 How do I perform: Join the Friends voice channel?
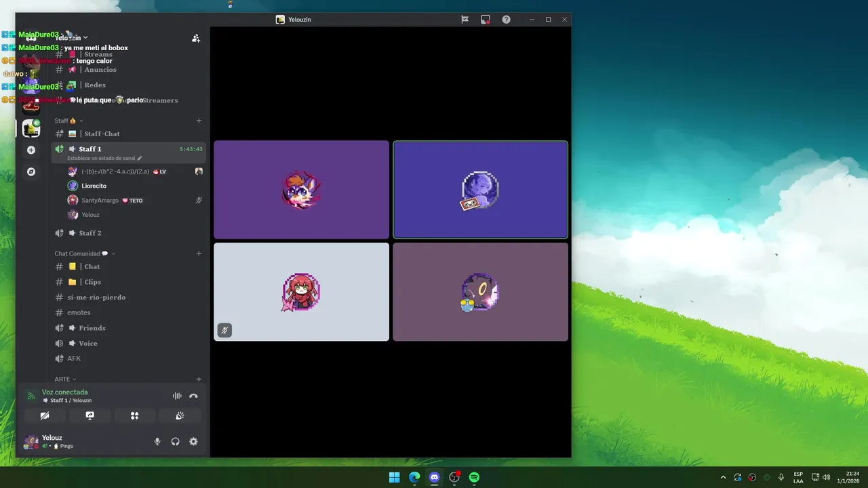[x=128, y=328]
